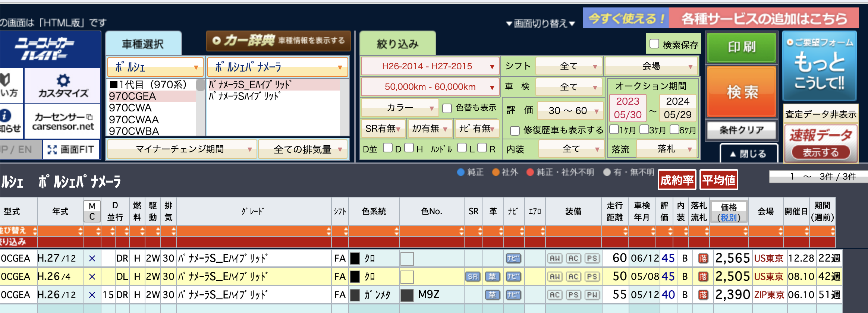Image resolution: width=868 pixels, height=313 pixels.
Task: Click the X mark in the H.27/12 row
Action: tap(92, 258)
